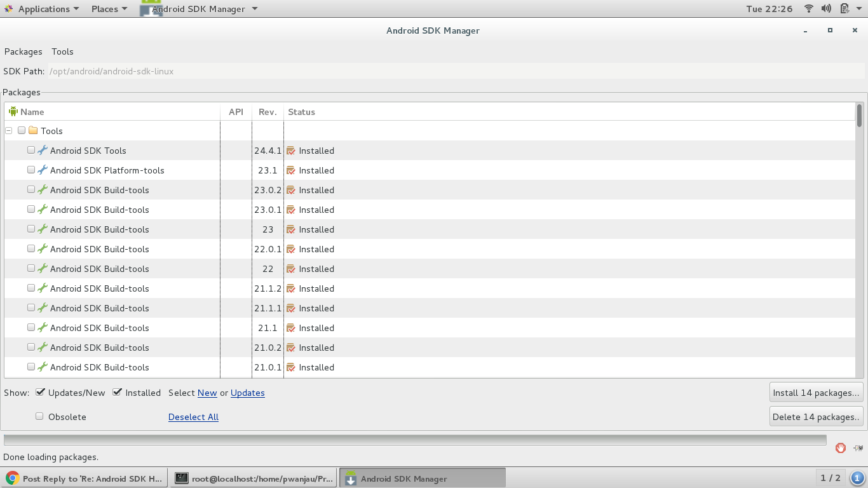Click installed status icon of Build-tools rev 23.0.1
Viewport: 868px width, 488px height.
coord(291,210)
